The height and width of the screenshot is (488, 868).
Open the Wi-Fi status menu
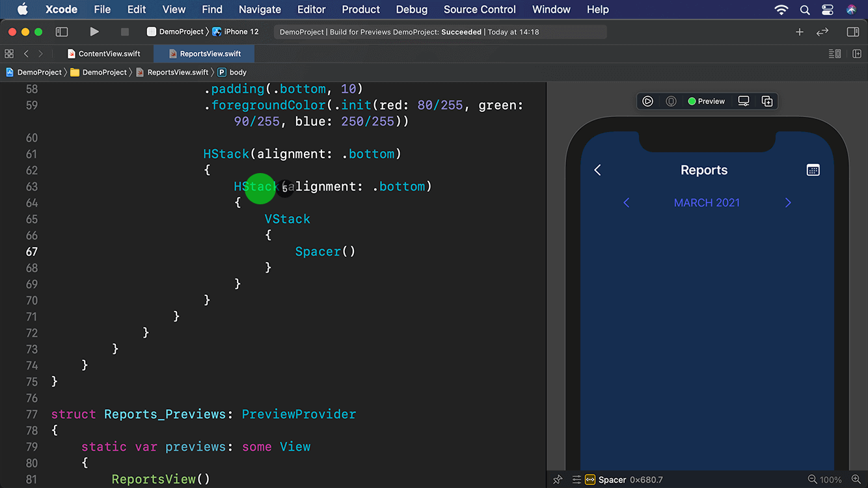click(x=781, y=9)
